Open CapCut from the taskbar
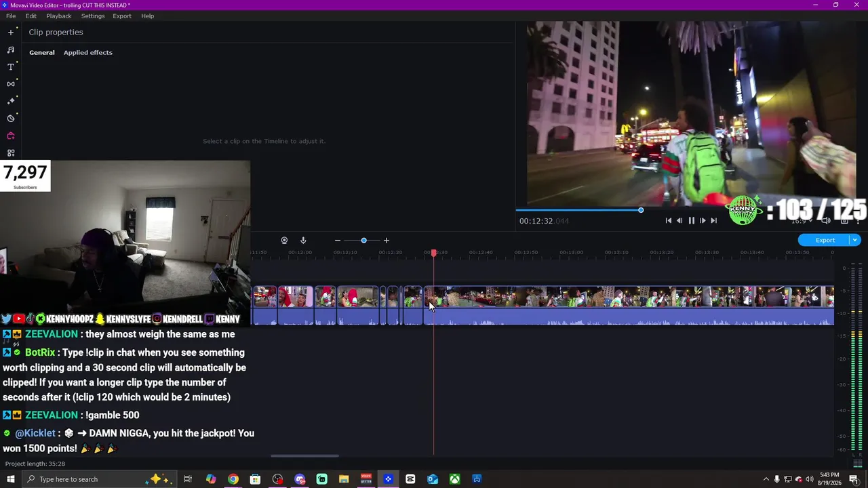This screenshot has width=868, height=488. (x=410, y=479)
